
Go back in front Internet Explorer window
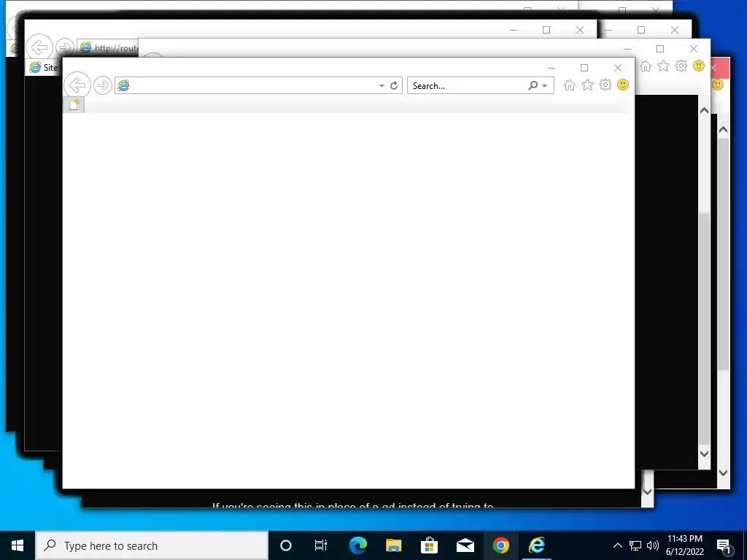(x=77, y=85)
